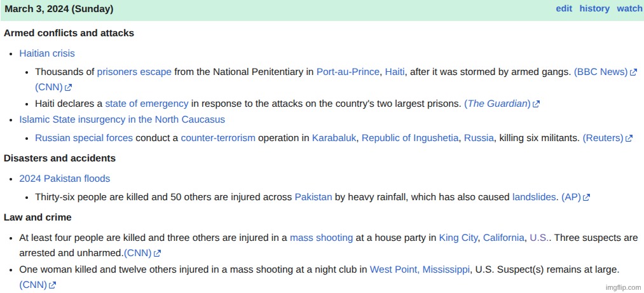Click the external link icon after The Guardian
Image resolution: width=644 pixels, height=293 pixels.
[x=536, y=104]
